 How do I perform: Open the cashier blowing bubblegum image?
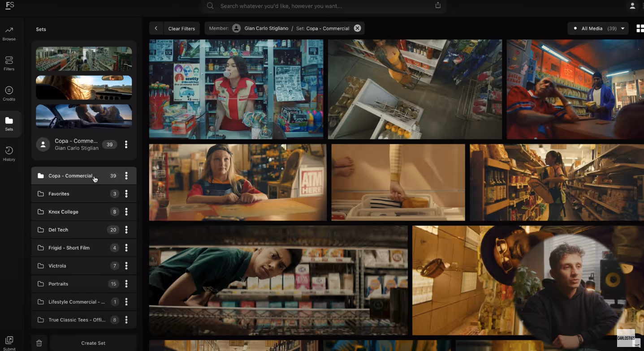coord(236,89)
